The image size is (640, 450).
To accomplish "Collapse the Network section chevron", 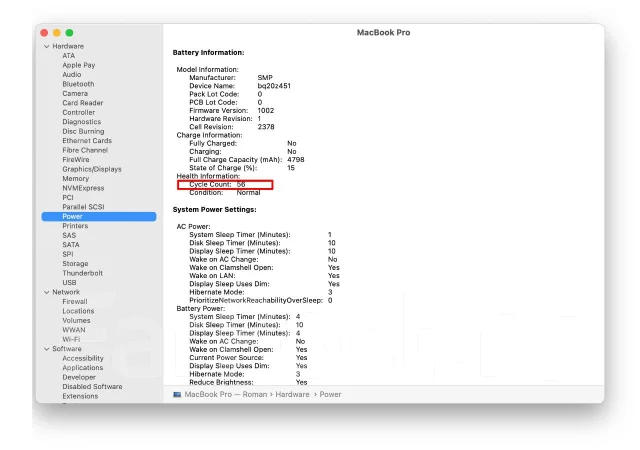I will [47, 292].
